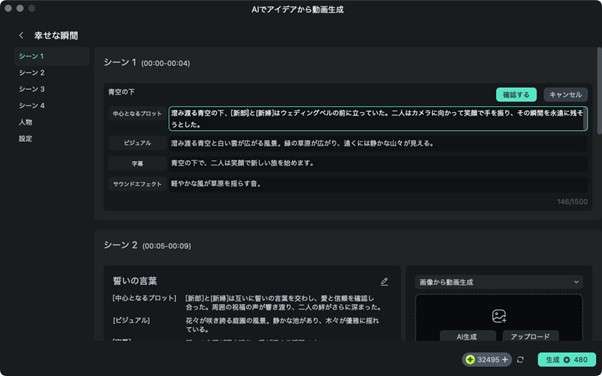Viewport: 602px width, 376px height.
Task: Click the AI生成 button in Scene 2
Action: coord(467,336)
